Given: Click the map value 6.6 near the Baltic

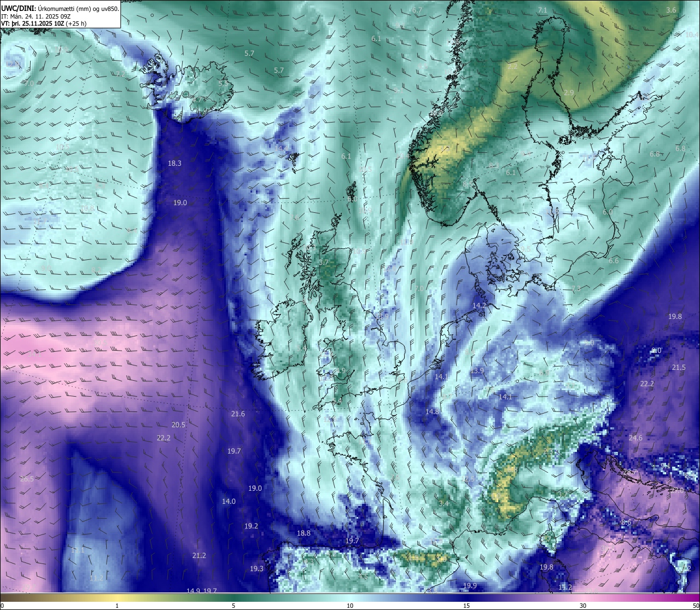Looking at the screenshot, I should pos(614,260).
